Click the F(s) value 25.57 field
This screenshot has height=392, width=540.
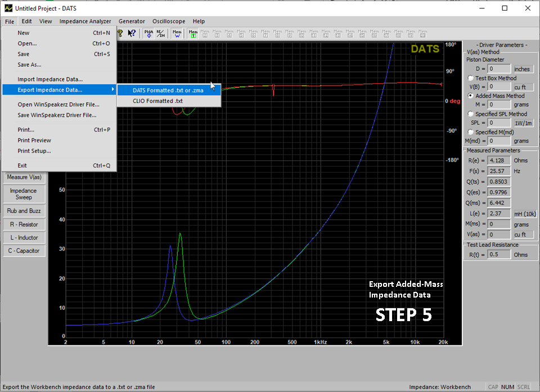point(499,171)
